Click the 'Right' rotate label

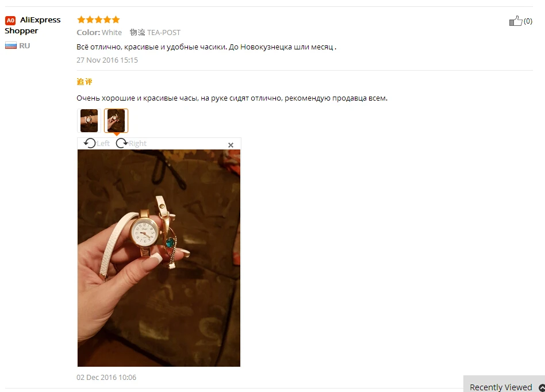[x=137, y=144]
